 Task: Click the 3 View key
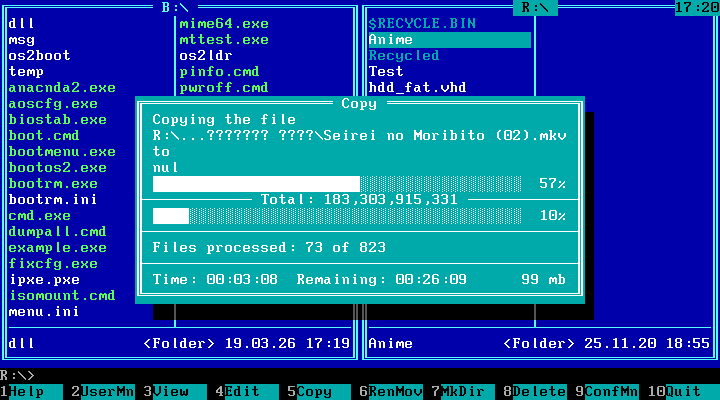click(x=178, y=392)
